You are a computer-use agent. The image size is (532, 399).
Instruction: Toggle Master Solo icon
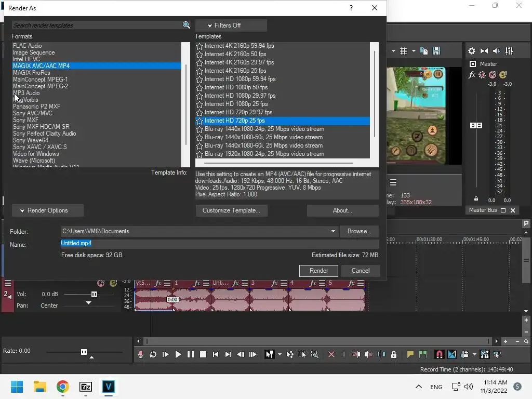point(503,75)
